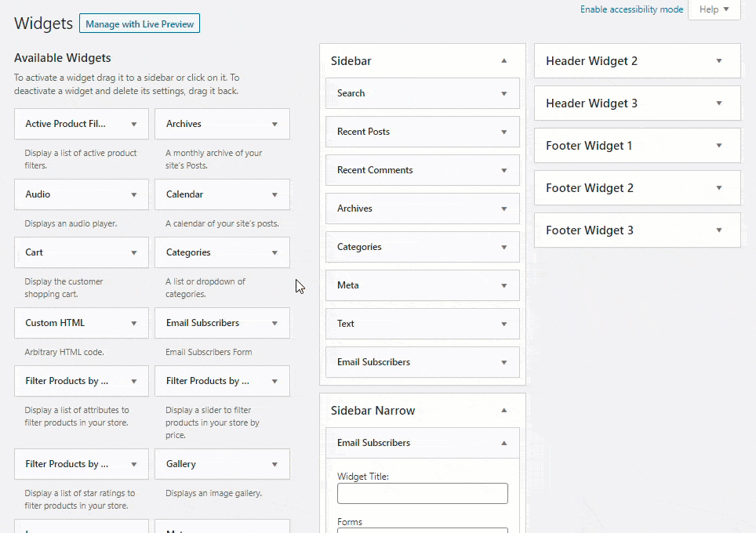Viewport: 756px width, 533px height.
Task: Select the Gallery widget title
Action: pyautogui.click(x=181, y=463)
